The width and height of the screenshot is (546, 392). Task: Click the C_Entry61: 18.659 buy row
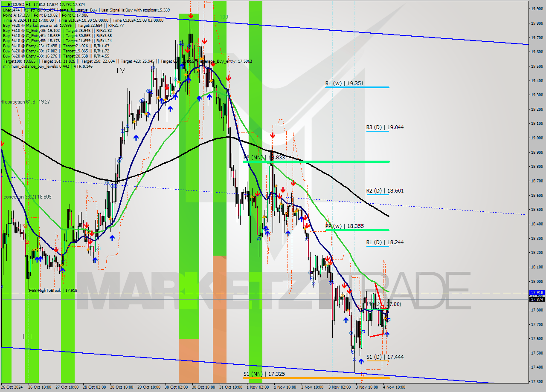[x=58, y=35]
